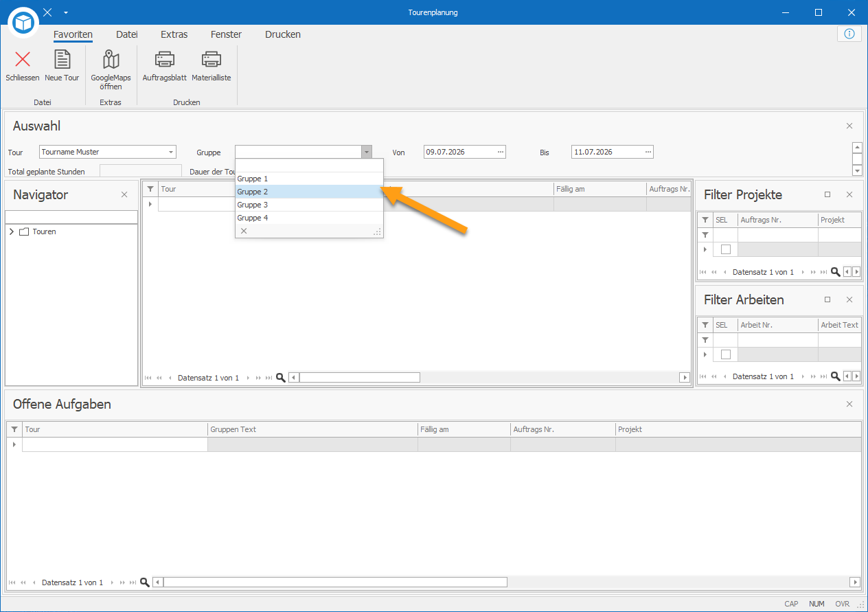
Task: Click horizontal scrollbar in Offene Aufgaben
Action: click(x=334, y=582)
